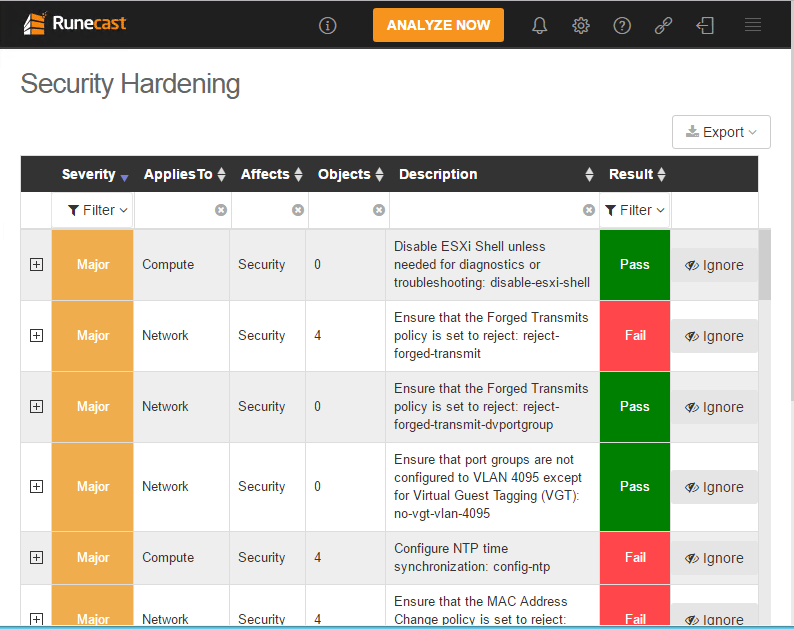Image resolution: width=794 pixels, height=629 pixels.
Task: Click the logout door icon
Action: 705,26
